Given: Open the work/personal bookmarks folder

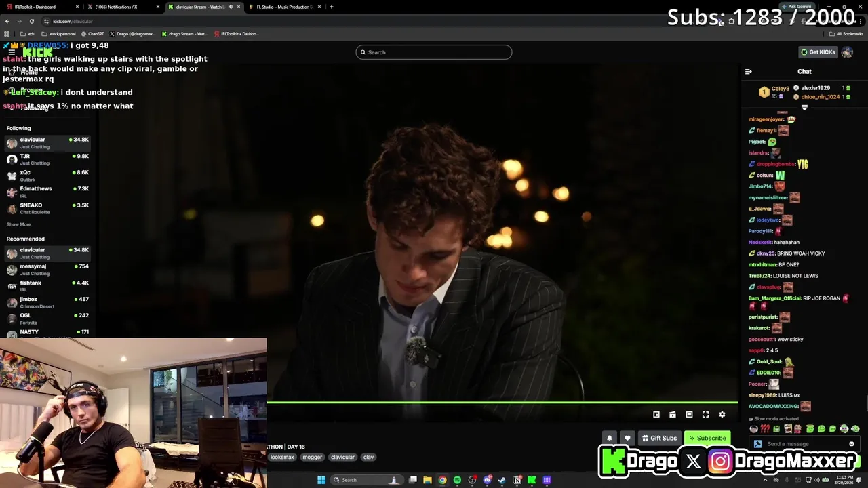Looking at the screenshot, I should [x=58, y=33].
